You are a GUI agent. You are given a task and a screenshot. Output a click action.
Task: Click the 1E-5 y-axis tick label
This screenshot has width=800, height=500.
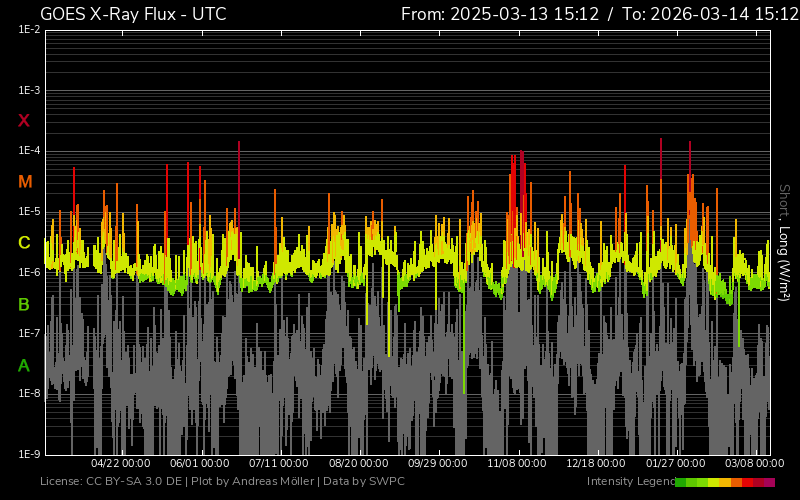point(27,212)
